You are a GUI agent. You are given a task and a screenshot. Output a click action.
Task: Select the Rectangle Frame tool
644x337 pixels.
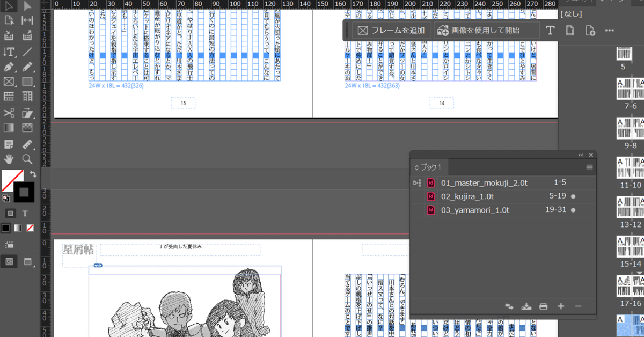click(x=9, y=82)
